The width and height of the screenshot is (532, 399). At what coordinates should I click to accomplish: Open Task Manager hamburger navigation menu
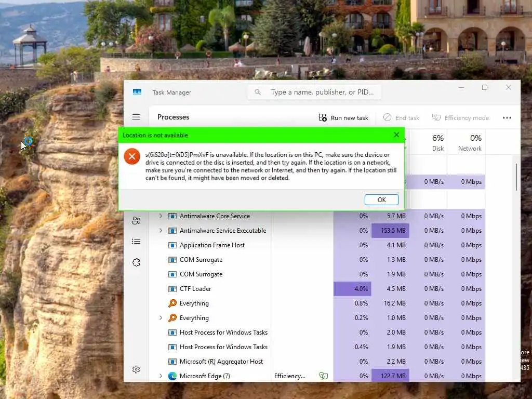coord(136,117)
